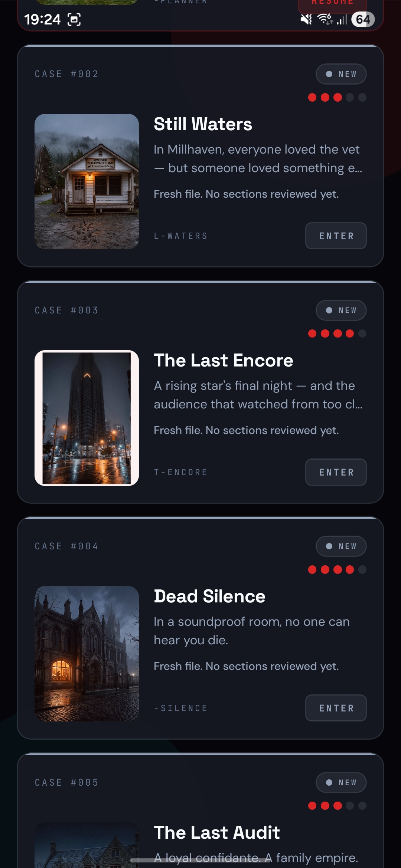The image size is (401, 868).
Task: Click ENTER button for Still Waters
Action: pyautogui.click(x=336, y=236)
